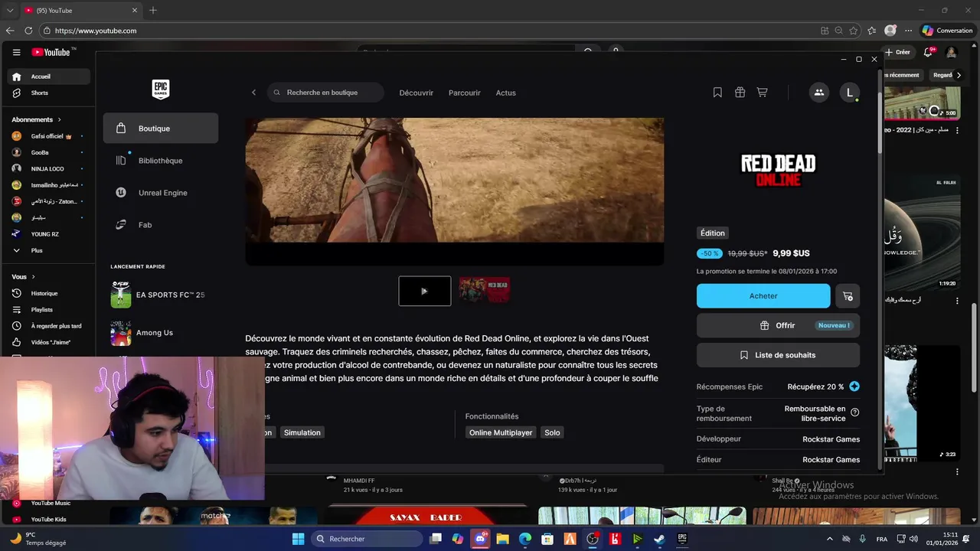Screen dimensions: 980x551
Task: Open the Epic friends list icon
Action: tap(818, 93)
